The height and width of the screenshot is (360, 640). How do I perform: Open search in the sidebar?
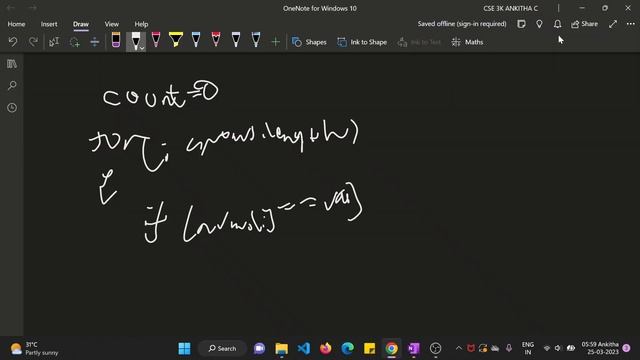(x=12, y=86)
